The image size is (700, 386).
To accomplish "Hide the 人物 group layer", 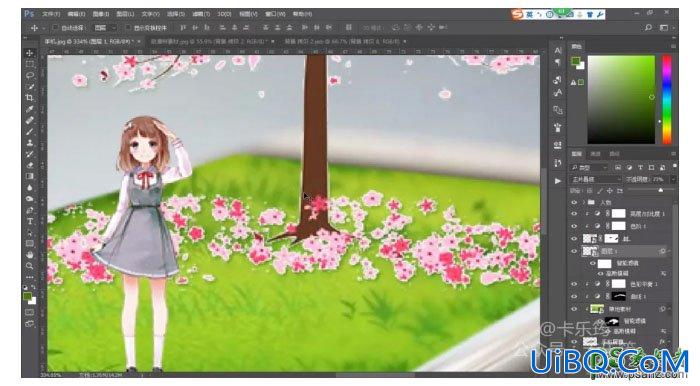I will pos(574,202).
